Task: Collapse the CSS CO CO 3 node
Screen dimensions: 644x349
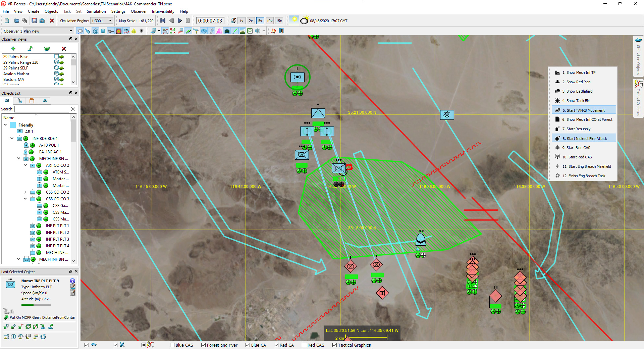Action: [25, 199]
